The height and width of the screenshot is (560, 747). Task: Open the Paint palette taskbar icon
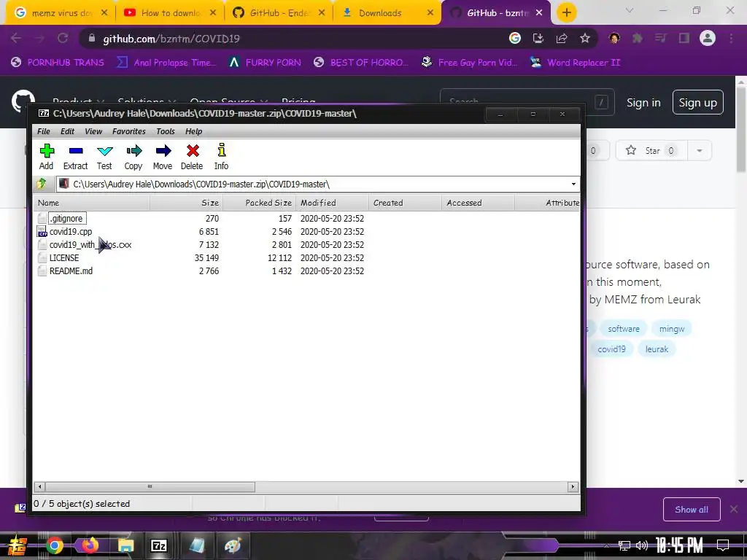click(233, 545)
